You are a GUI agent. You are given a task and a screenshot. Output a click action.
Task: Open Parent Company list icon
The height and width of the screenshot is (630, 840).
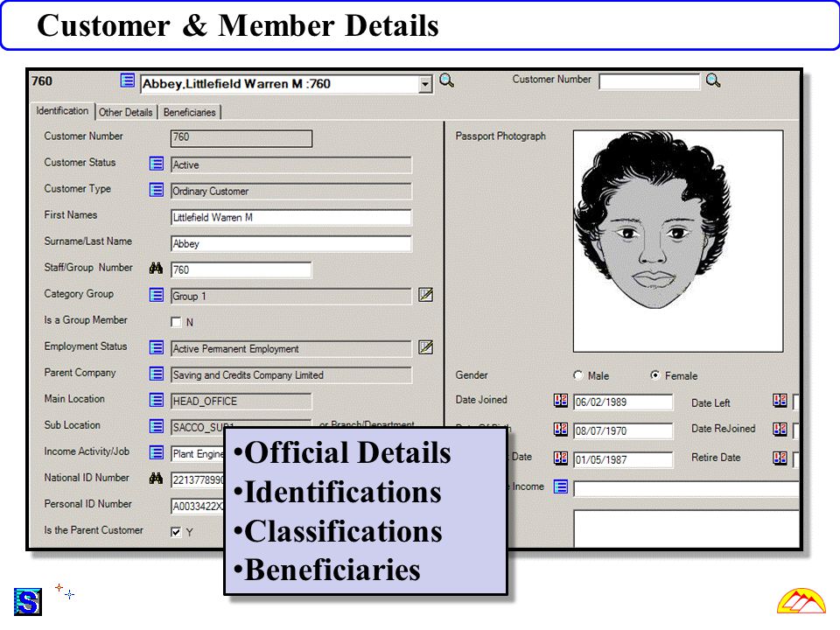[156, 374]
